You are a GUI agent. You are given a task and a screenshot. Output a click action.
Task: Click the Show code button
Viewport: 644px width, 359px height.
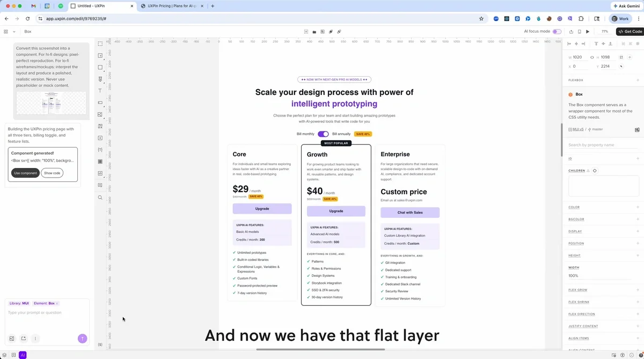pyautogui.click(x=52, y=173)
